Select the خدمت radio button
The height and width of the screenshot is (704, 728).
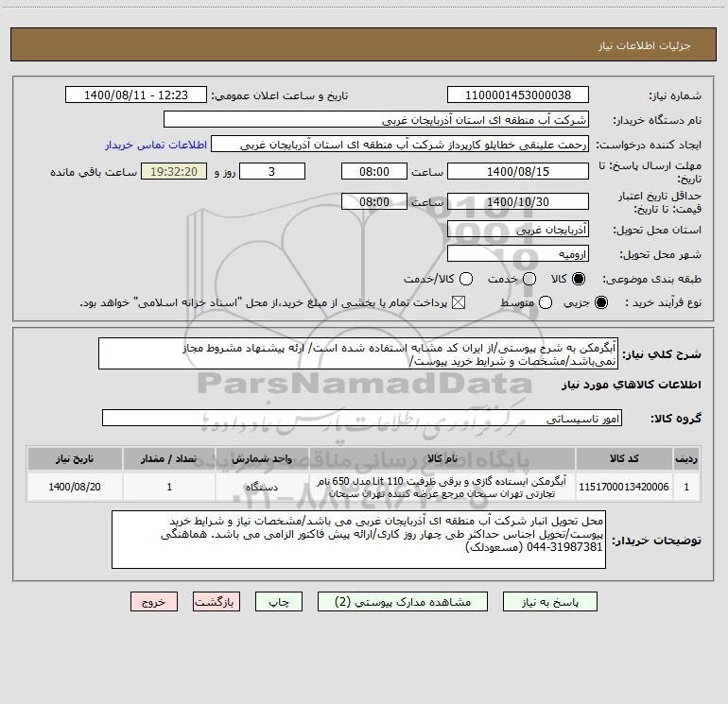coord(529,279)
